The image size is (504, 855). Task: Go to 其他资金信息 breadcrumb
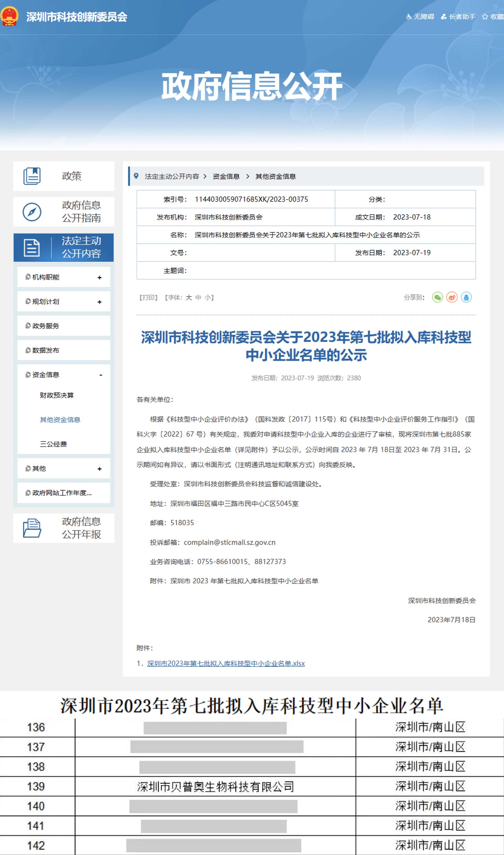point(275,176)
